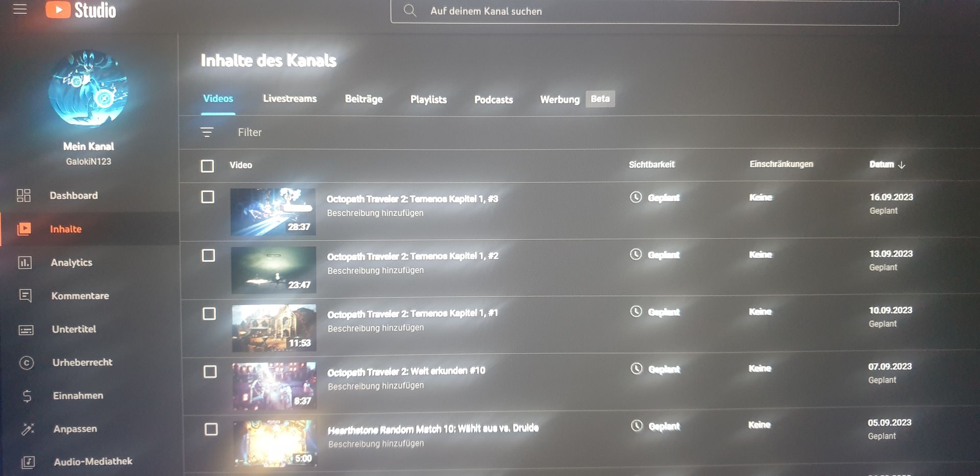This screenshot has width=980, height=476.
Task: Open Einnahmen in the sidebar
Action: (x=78, y=395)
